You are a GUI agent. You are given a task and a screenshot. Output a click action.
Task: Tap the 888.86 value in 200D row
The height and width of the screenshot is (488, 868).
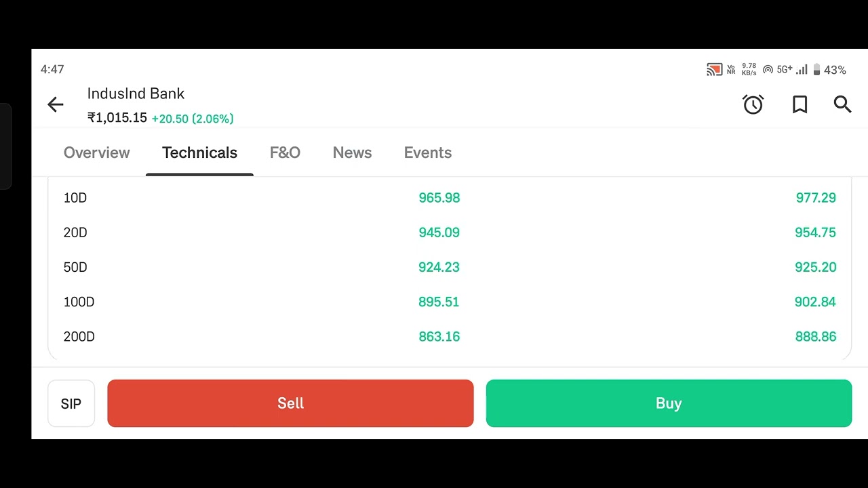tap(816, 336)
